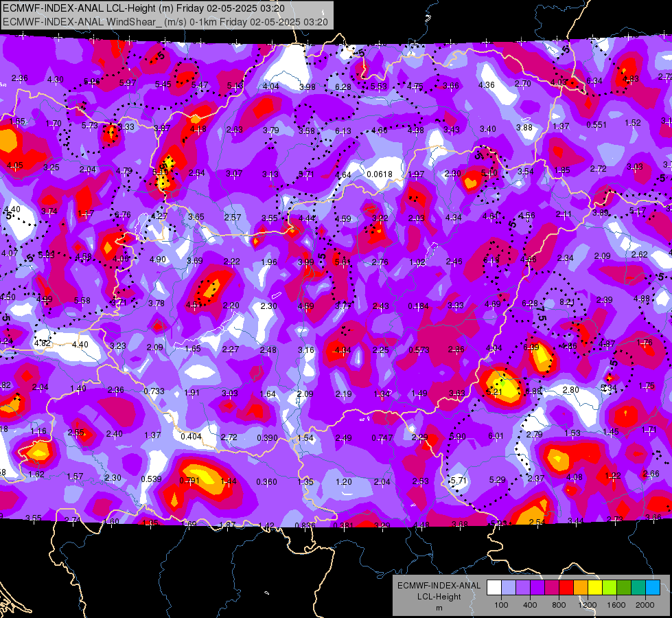672x618 pixels.
Task: Click the wind shear value 0.747
Action: click(382, 438)
